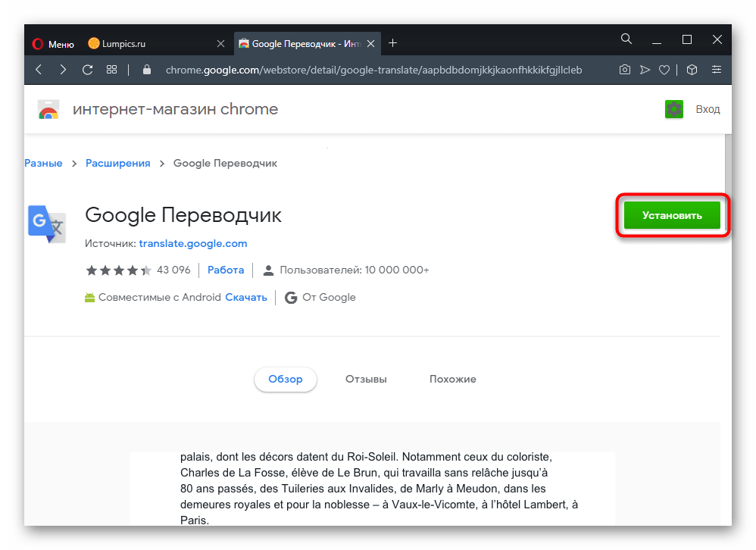Switch to the Lumpics.ru tab

(x=155, y=44)
